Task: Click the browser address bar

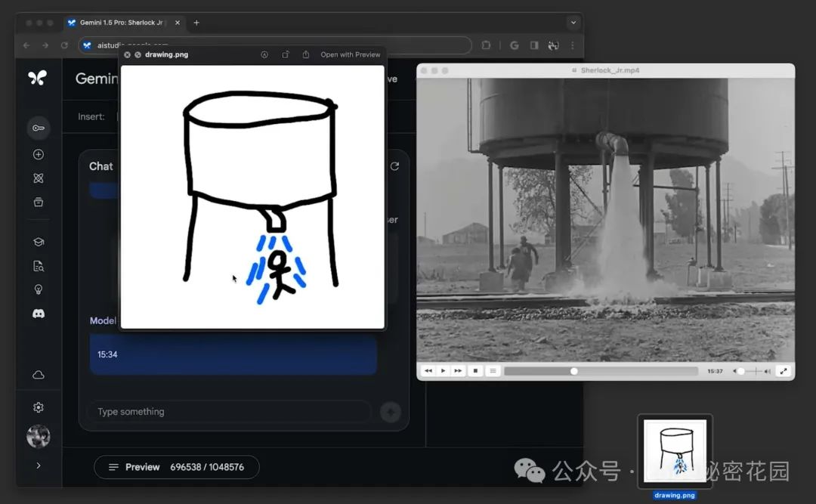Action: [275, 45]
